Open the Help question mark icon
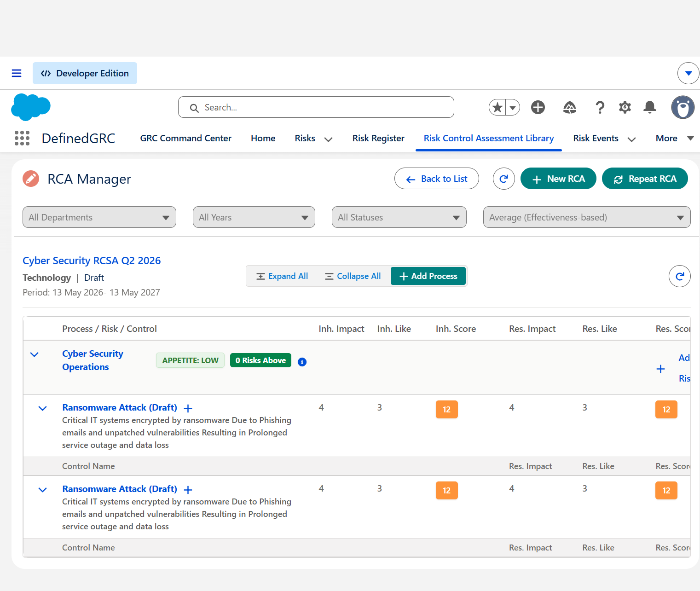The height and width of the screenshot is (591, 700). pos(600,107)
